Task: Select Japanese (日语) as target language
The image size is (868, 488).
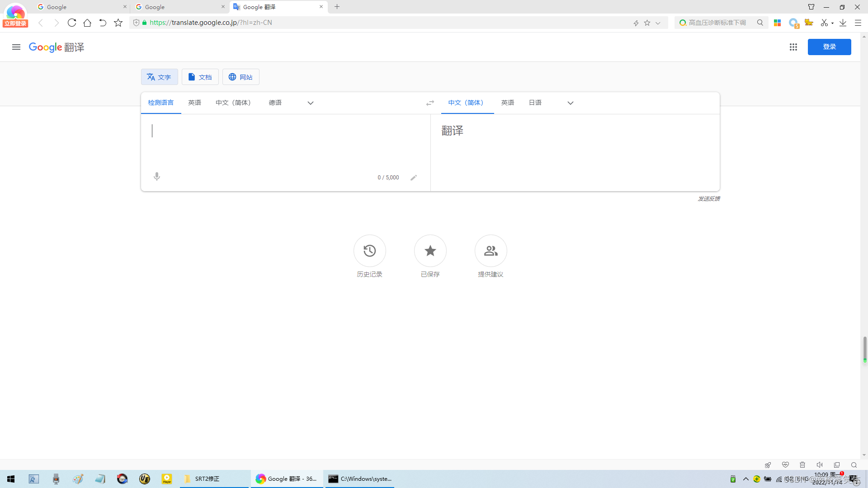Action: click(535, 103)
